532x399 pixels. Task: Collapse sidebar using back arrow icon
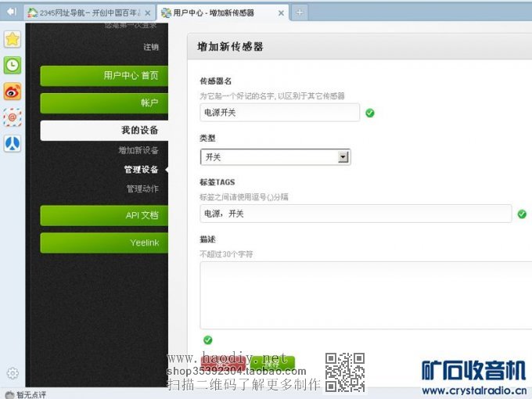(11, 12)
